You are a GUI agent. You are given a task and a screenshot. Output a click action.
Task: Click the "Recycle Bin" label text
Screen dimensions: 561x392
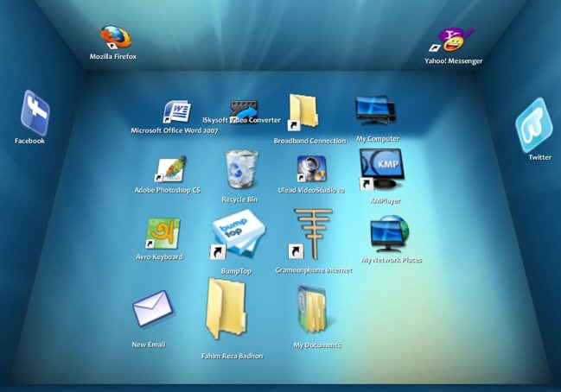239,199
